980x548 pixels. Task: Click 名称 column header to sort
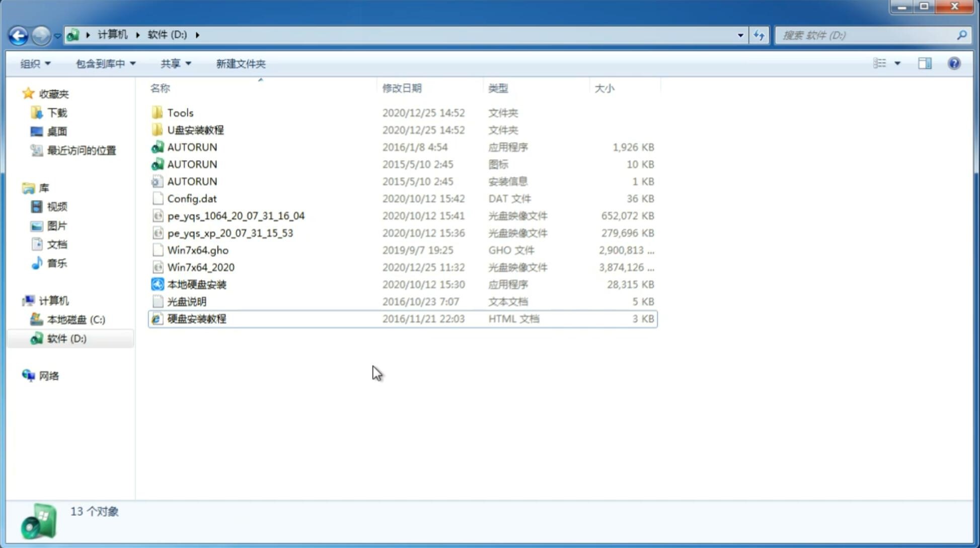[160, 88]
